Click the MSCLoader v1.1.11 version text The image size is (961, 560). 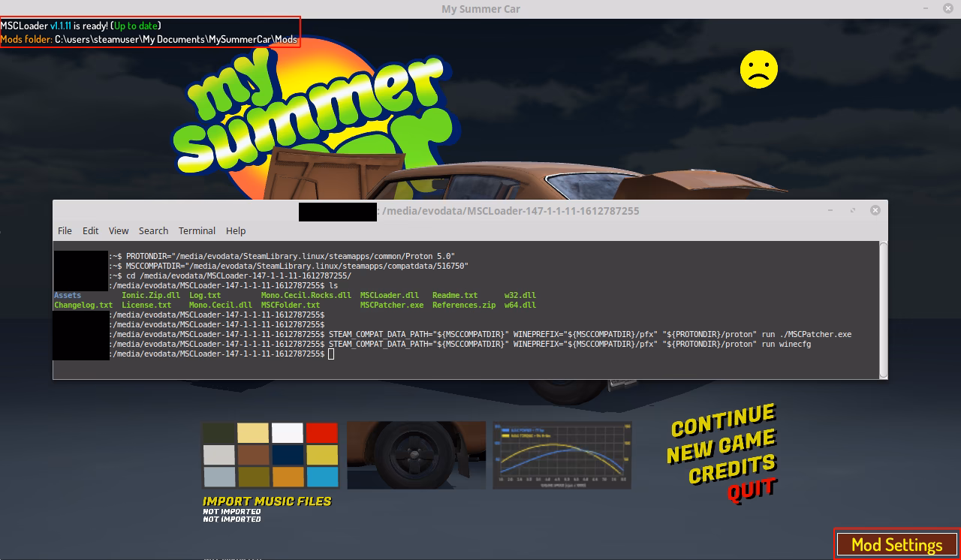point(36,26)
